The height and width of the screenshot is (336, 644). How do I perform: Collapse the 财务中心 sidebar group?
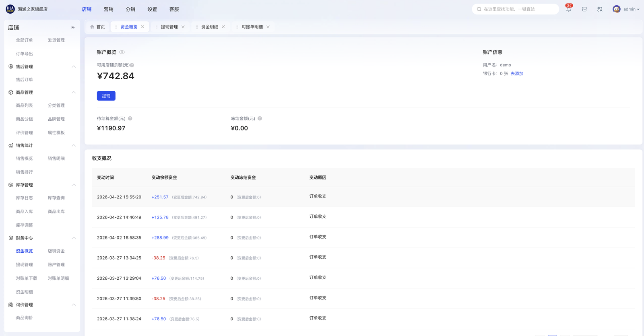(x=74, y=238)
